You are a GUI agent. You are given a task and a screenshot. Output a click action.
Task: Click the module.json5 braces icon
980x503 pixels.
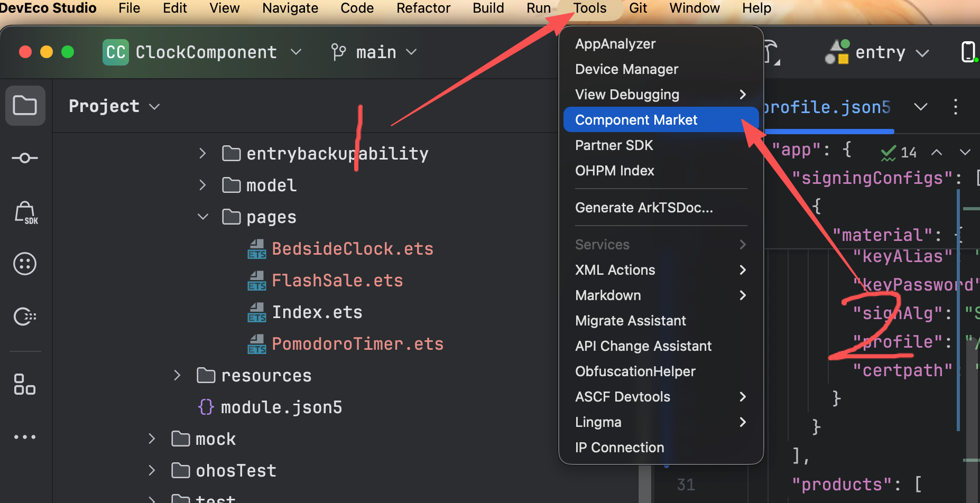[x=206, y=407]
